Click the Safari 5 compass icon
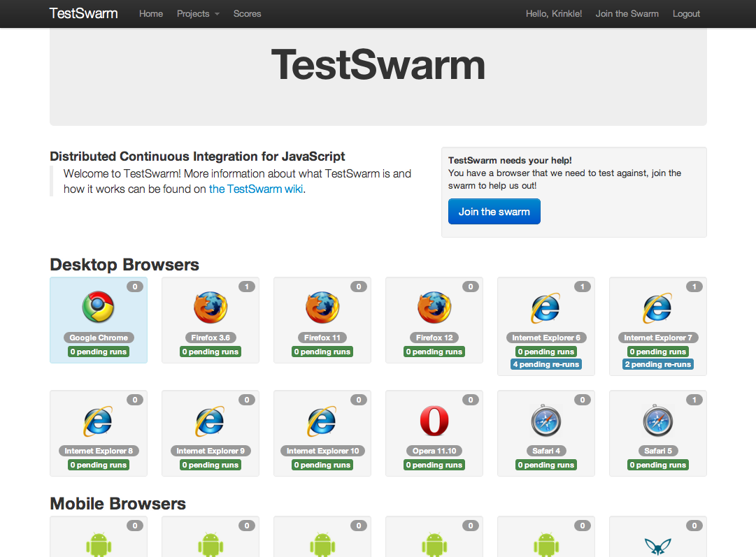Viewport: 756px width, 557px height. point(657,420)
